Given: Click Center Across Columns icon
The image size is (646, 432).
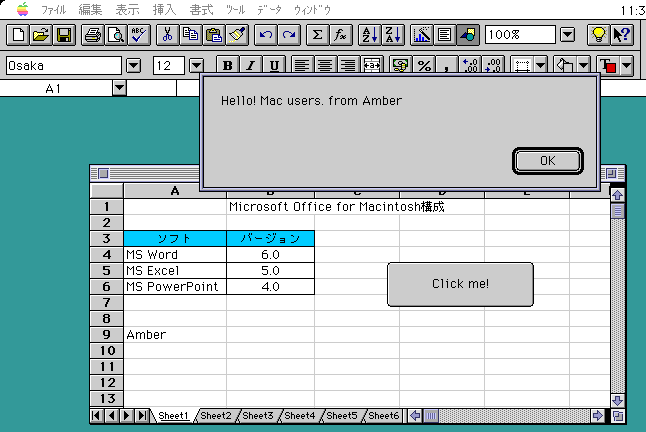Looking at the screenshot, I should [x=372, y=65].
